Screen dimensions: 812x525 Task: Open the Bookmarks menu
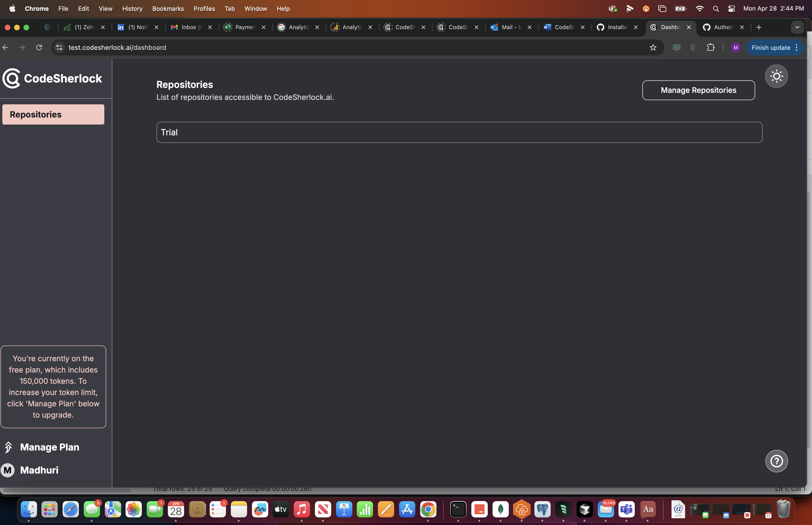168,8
